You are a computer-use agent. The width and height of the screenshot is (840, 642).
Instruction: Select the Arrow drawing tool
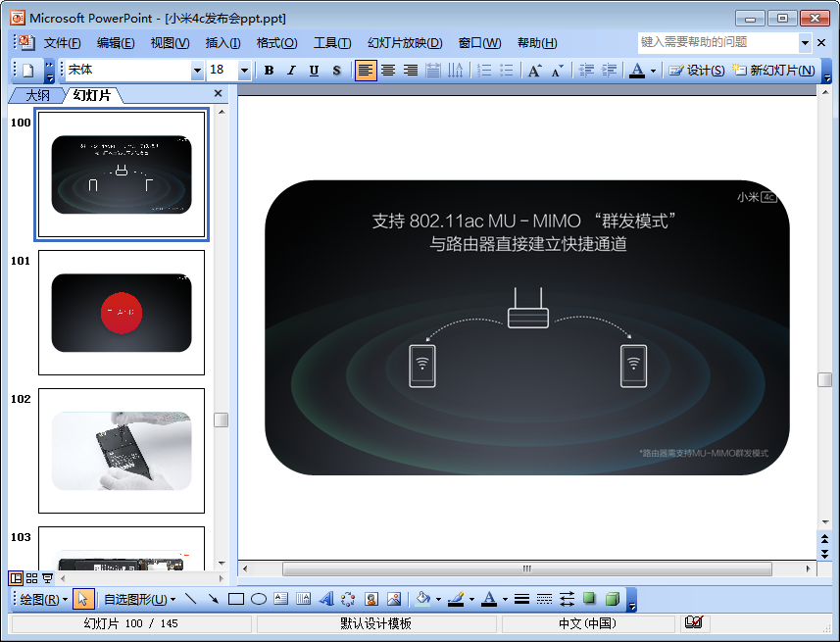click(214, 599)
